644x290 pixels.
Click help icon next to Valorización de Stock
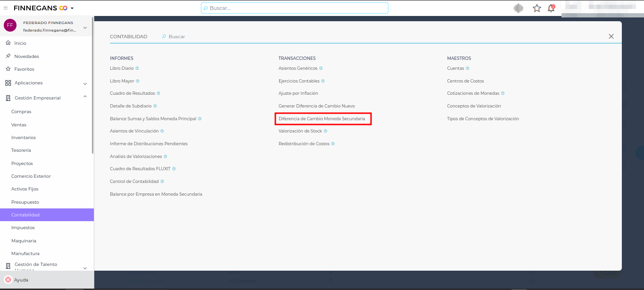click(325, 131)
